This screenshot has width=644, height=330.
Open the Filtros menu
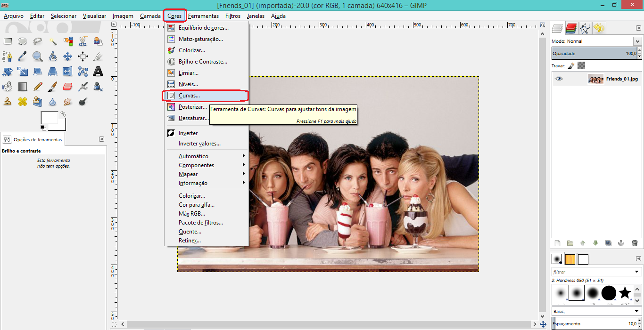coord(232,16)
